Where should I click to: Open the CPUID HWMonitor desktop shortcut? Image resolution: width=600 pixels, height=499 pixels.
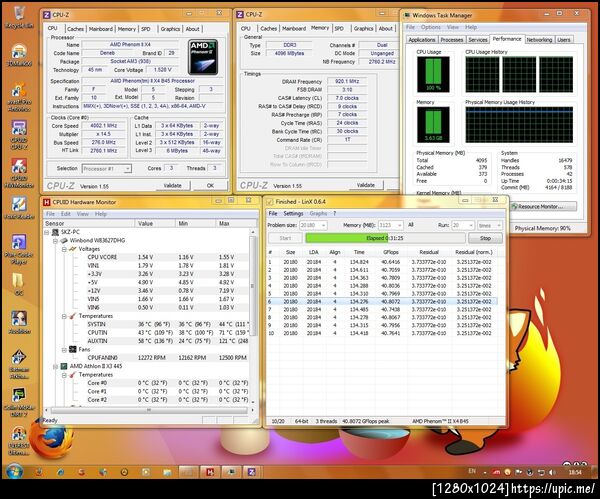19,173
